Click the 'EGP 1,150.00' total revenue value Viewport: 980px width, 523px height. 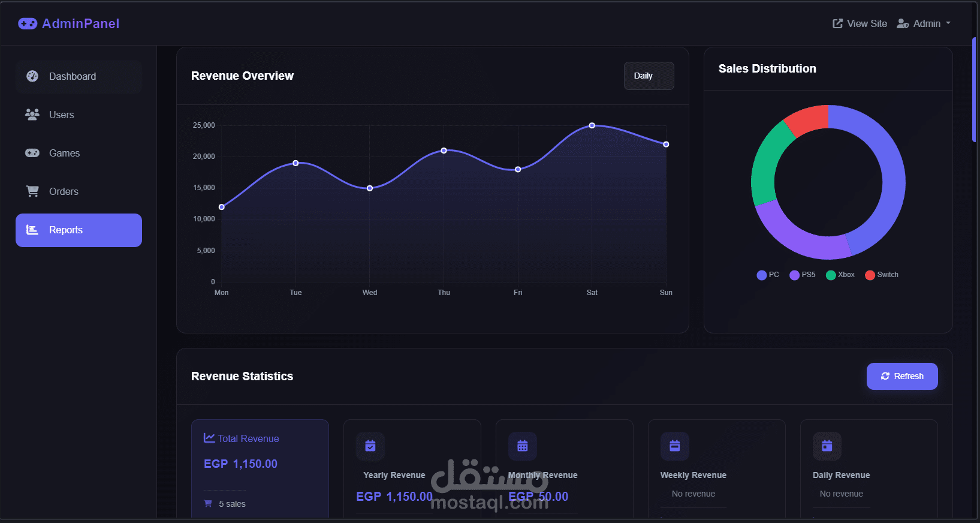coord(240,464)
